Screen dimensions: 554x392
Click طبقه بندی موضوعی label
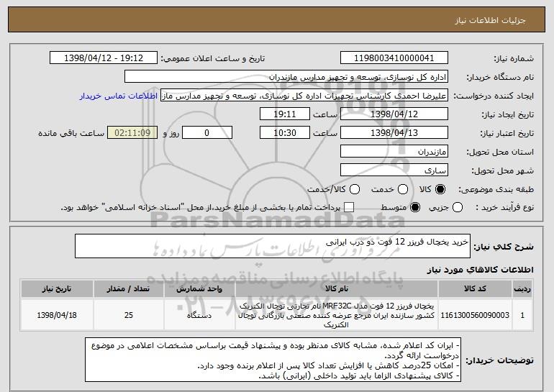click(496, 190)
